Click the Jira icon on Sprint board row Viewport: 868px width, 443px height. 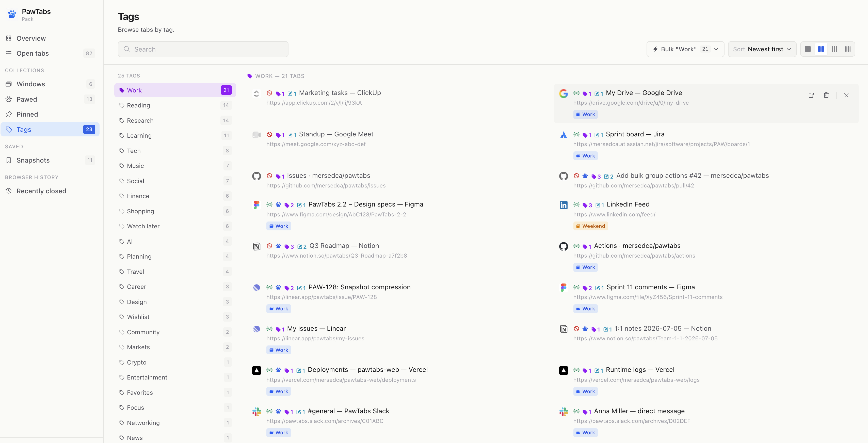pyautogui.click(x=564, y=135)
